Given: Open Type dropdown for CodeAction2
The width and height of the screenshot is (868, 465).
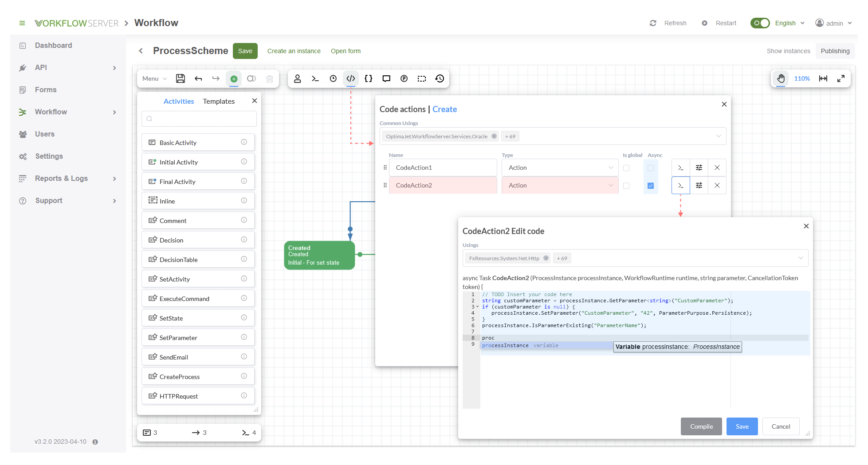Looking at the screenshot, I should 560,185.
